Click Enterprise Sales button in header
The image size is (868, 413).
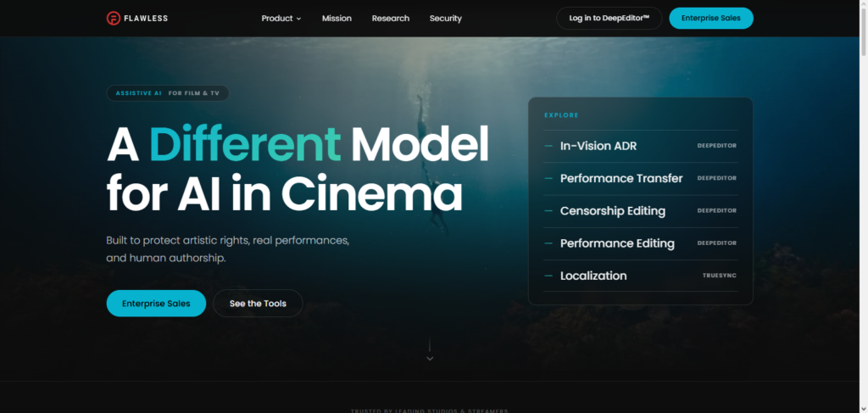pyautogui.click(x=711, y=19)
